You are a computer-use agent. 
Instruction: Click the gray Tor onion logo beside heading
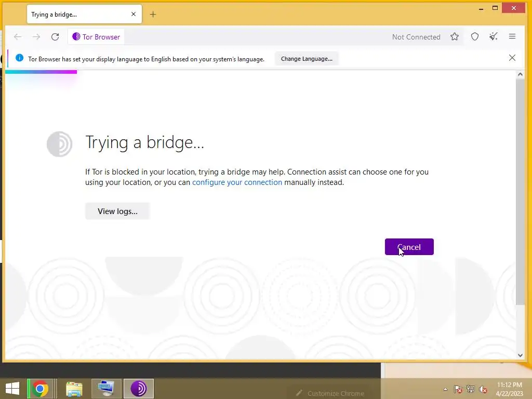59,144
